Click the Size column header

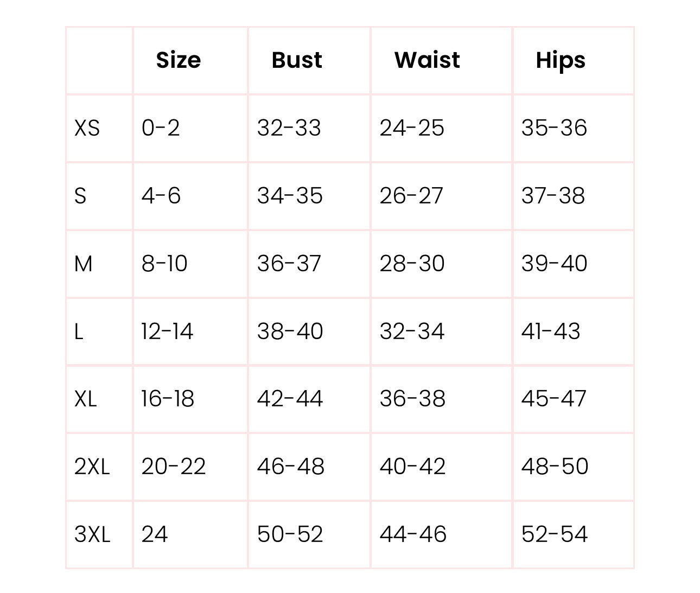[x=178, y=60]
